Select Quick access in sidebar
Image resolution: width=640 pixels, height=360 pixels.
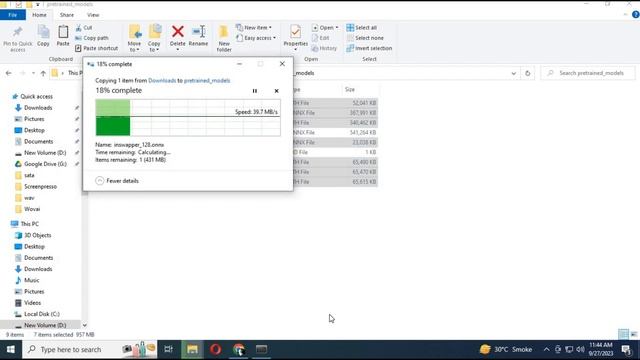(36, 97)
